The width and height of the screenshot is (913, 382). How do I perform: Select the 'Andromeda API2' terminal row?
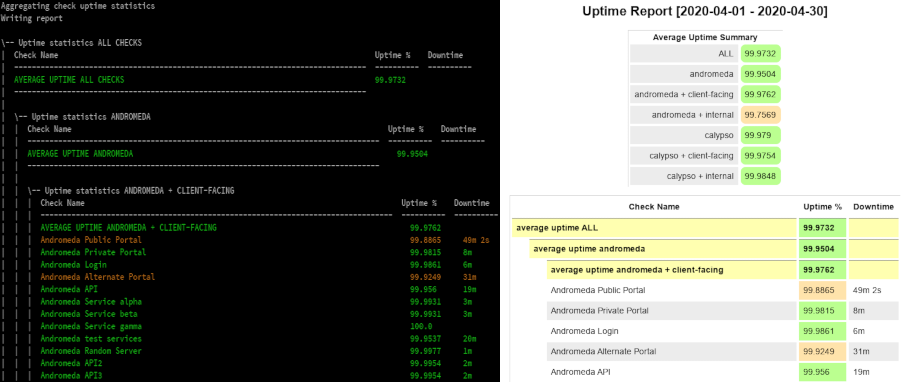[x=71, y=363]
